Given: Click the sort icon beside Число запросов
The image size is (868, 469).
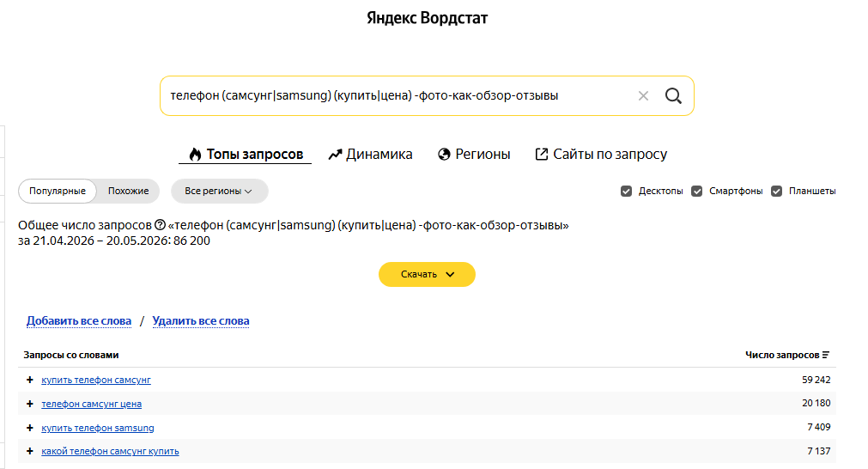Looking at the screenshot, I should (826, 355).
